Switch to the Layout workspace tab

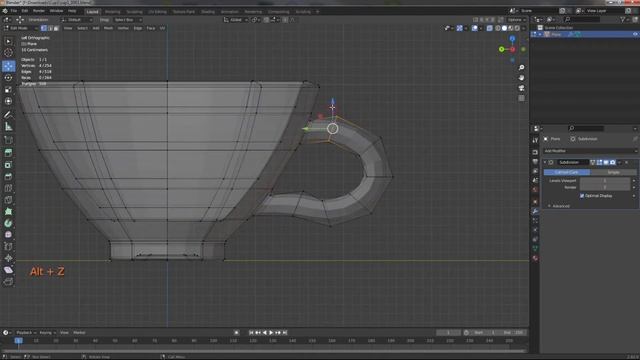pos(93,11)
